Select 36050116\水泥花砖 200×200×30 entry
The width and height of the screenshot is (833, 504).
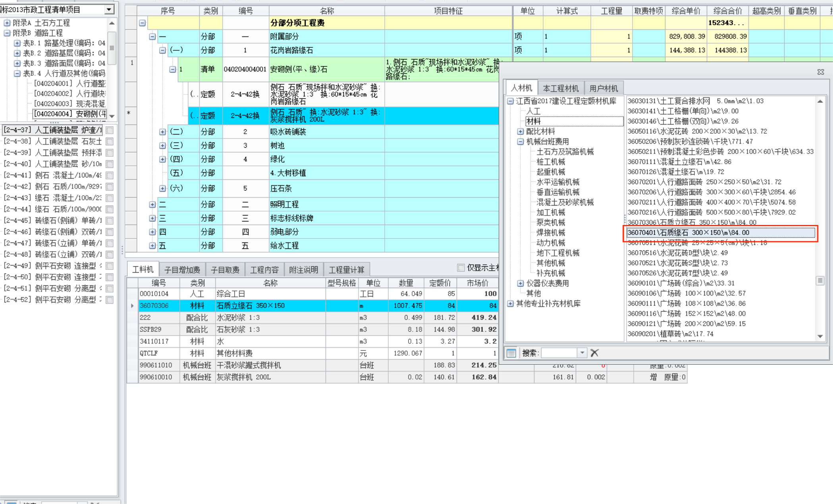[697, 131]
